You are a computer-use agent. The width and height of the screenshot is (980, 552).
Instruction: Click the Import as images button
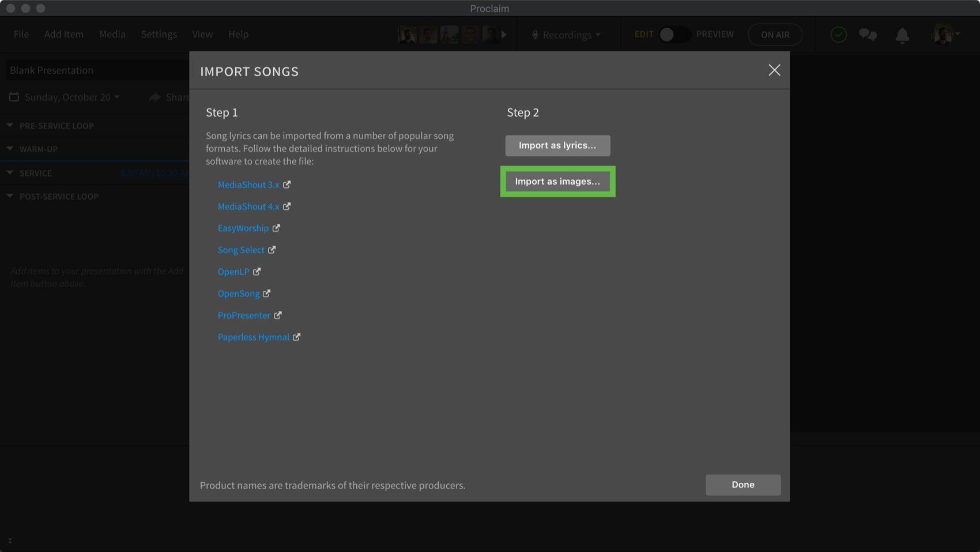pyautogui.click(x=557, y=181)
